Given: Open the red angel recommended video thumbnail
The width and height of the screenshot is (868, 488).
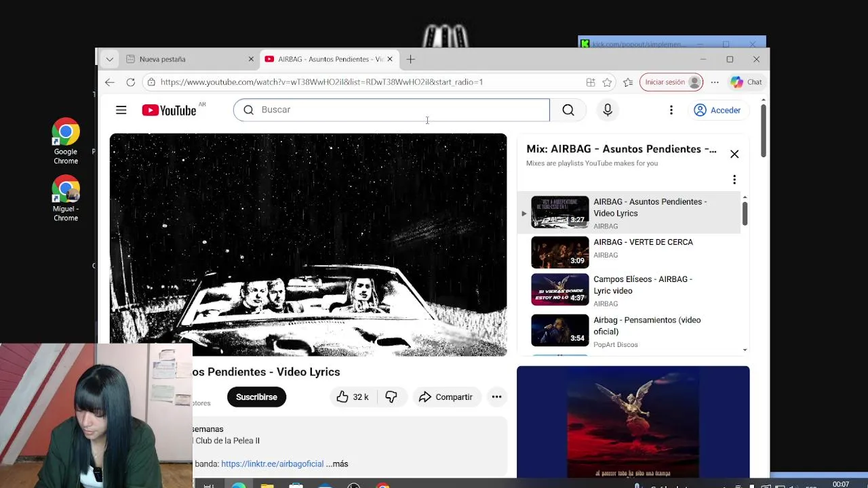Looking at the screenshot, I should pyautogui.click(x=633, y=422).
